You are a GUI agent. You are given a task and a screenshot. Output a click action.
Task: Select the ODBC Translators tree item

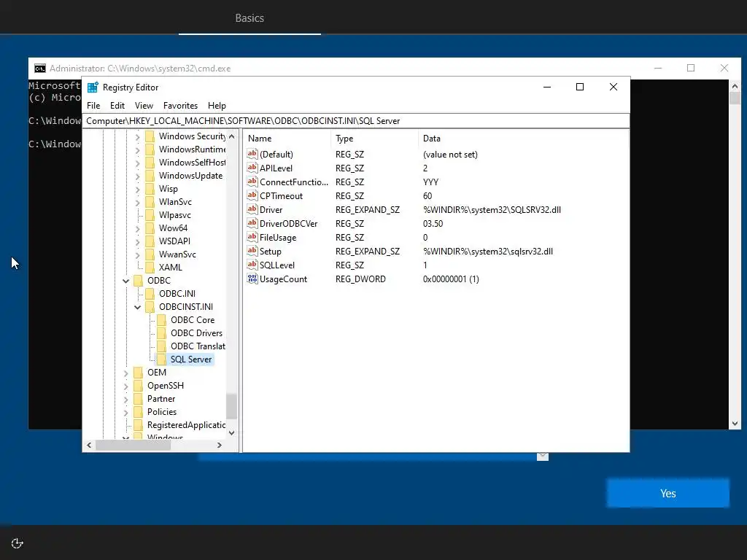198,346
